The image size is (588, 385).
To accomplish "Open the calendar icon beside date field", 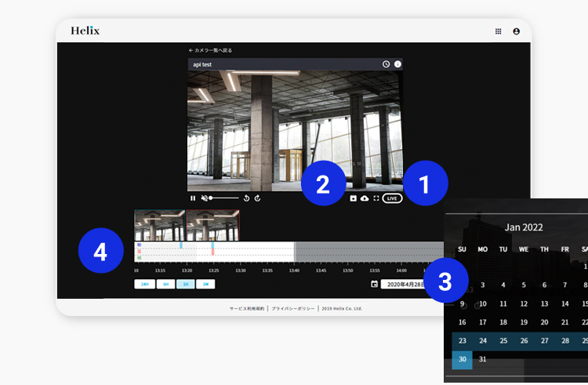I will pyautogui.click(x=374, y=284).
